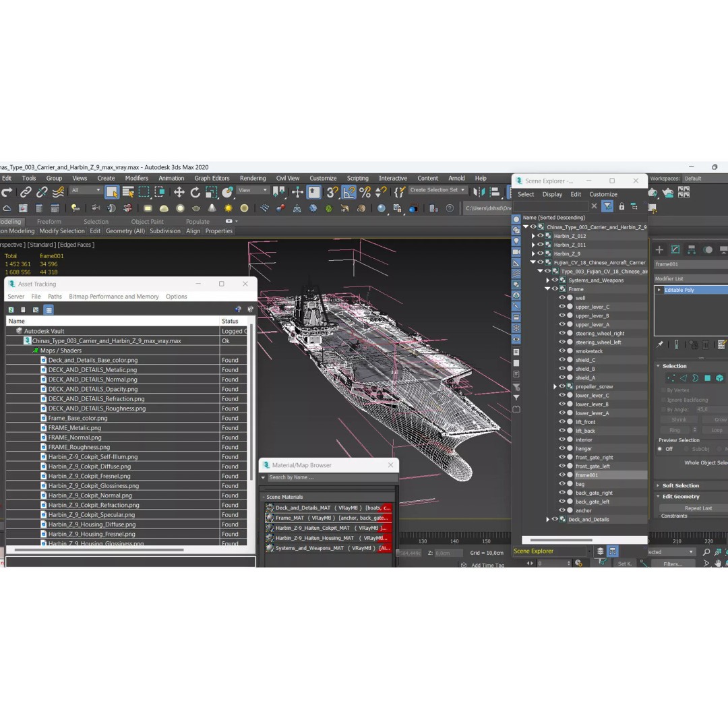Toggle visibility of smokestack object
728x728 pixels.
click(x=562, y=351)
